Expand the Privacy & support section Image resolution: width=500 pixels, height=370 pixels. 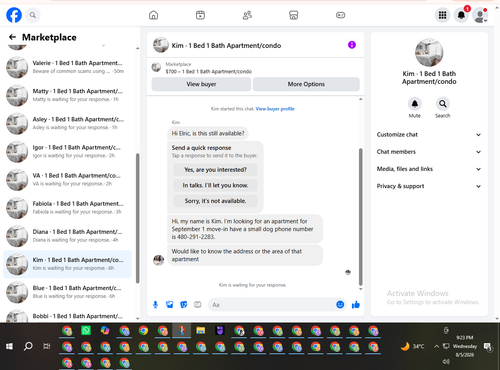429,186
